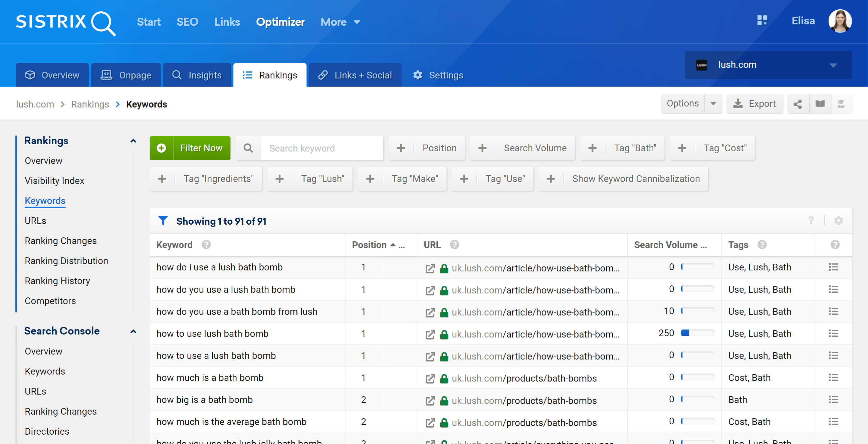Click the Filter Now button
The height and width of the screenshot is (444, 868).
190,148
